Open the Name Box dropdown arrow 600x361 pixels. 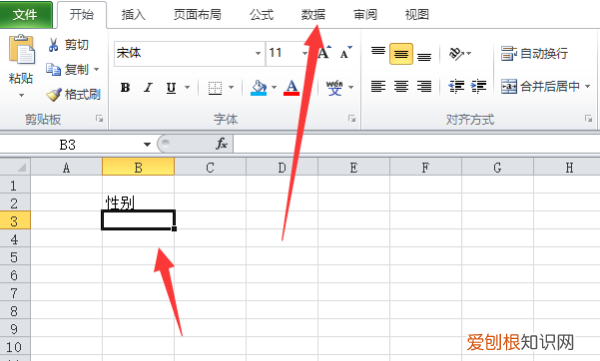[x=147, y=145]
